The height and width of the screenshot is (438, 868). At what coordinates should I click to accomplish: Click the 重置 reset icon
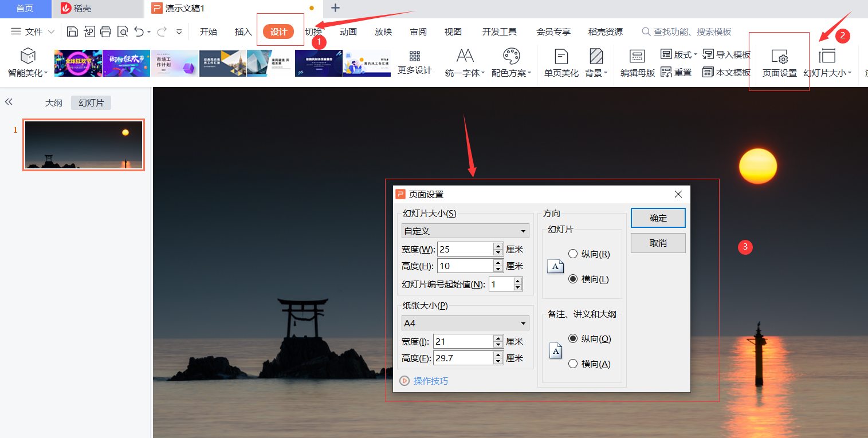click(666, 72)
